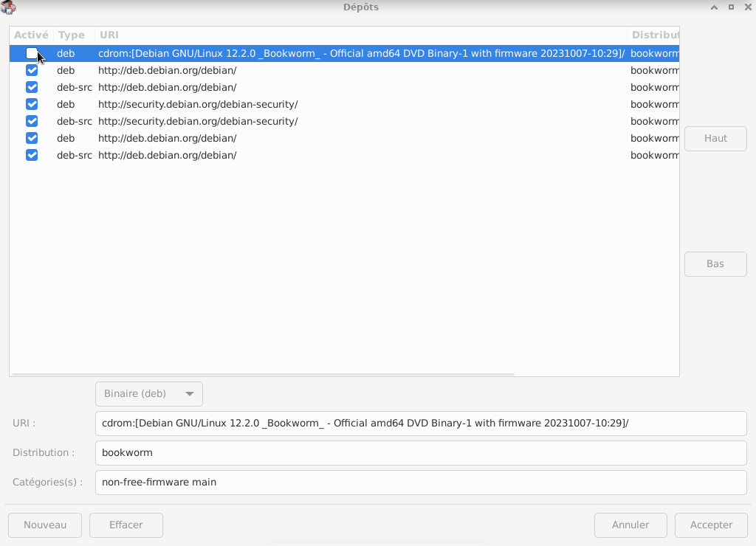Sort repositories by the Activé column header
This screenshot has width=756, height=546.
point(31,35)
